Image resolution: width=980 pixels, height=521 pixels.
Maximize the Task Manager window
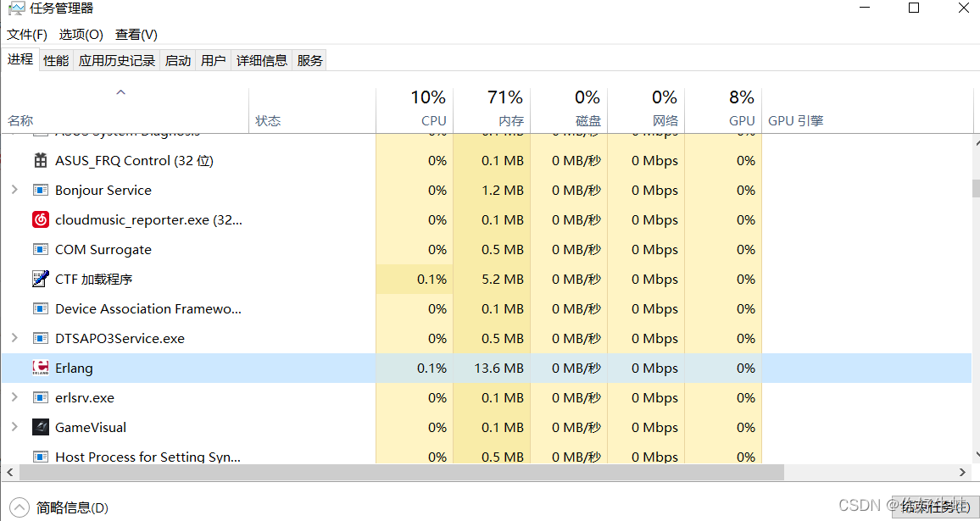914,8
